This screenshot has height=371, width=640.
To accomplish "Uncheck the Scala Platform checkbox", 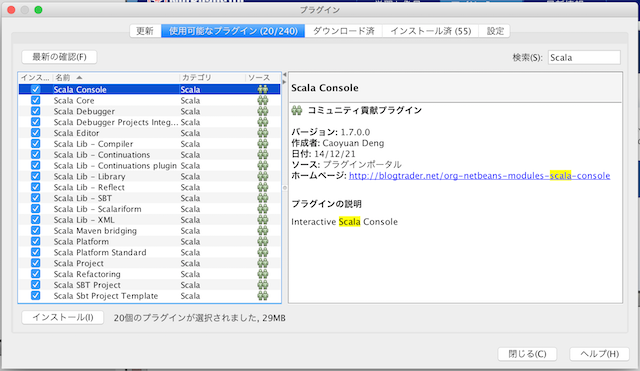I will tap(36, 241).
